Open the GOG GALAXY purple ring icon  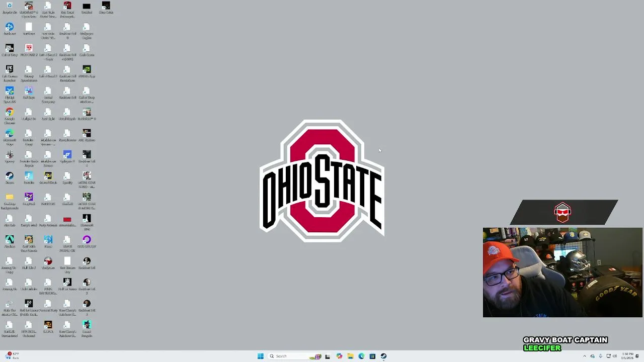87,241
